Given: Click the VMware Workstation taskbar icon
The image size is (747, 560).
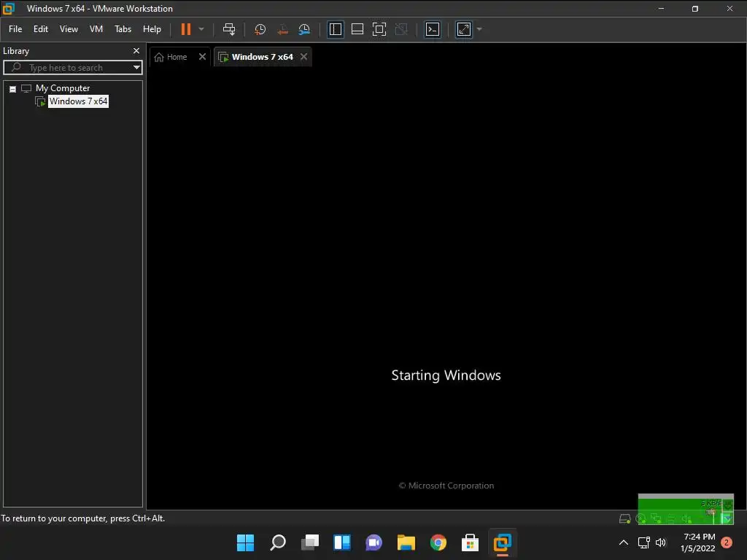Looking at the screenshot, I should 502,542.
